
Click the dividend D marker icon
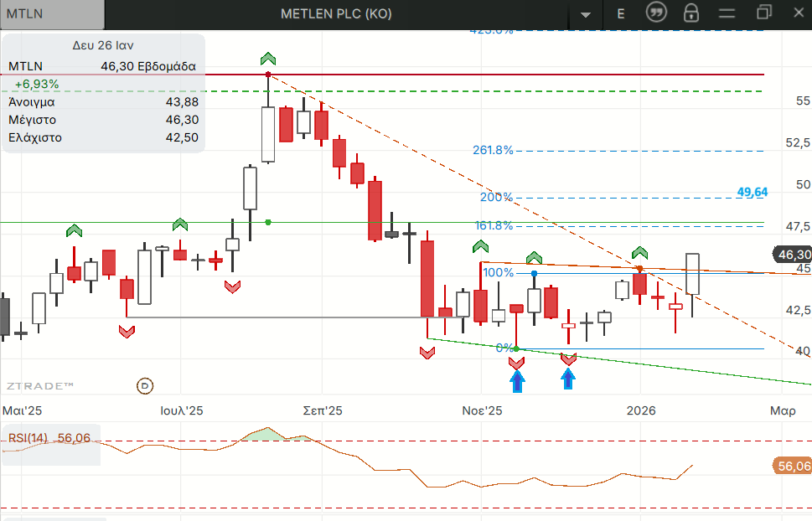coord(144,385)
